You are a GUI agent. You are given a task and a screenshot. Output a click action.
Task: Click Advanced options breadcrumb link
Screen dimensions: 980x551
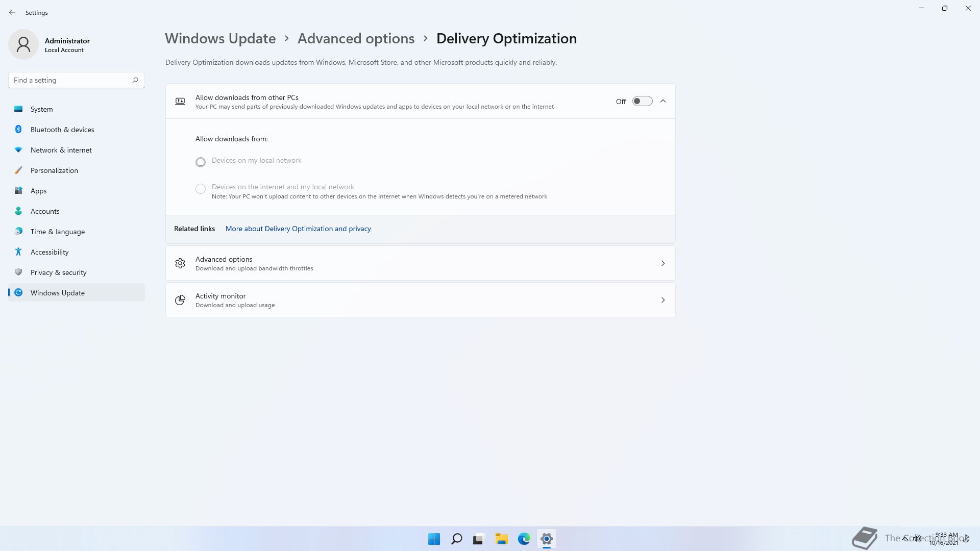click(356, 38)
